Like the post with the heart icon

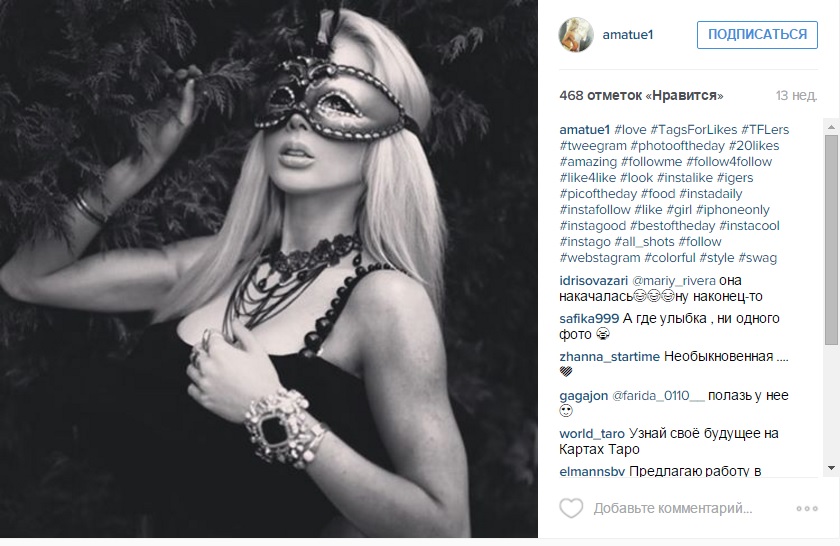click(571, 508)
